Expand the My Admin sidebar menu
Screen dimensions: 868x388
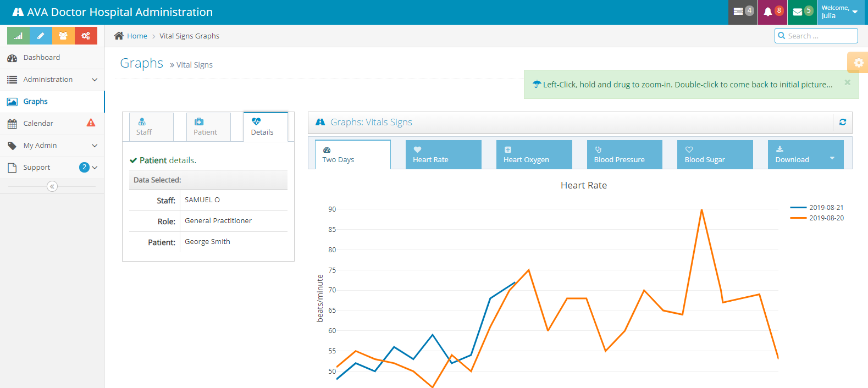[52, 146]
